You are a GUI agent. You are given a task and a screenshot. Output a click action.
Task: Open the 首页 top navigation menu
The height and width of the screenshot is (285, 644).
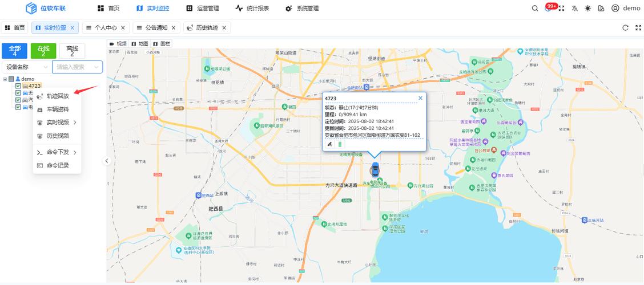pos(109,8)
